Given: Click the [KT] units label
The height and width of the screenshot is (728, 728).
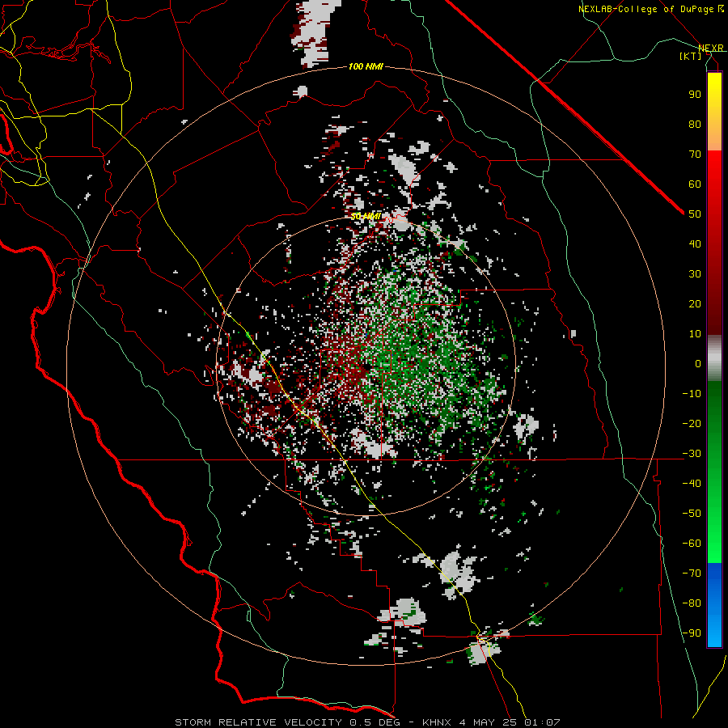Looking at the screenshot, I should coord(691,56).
